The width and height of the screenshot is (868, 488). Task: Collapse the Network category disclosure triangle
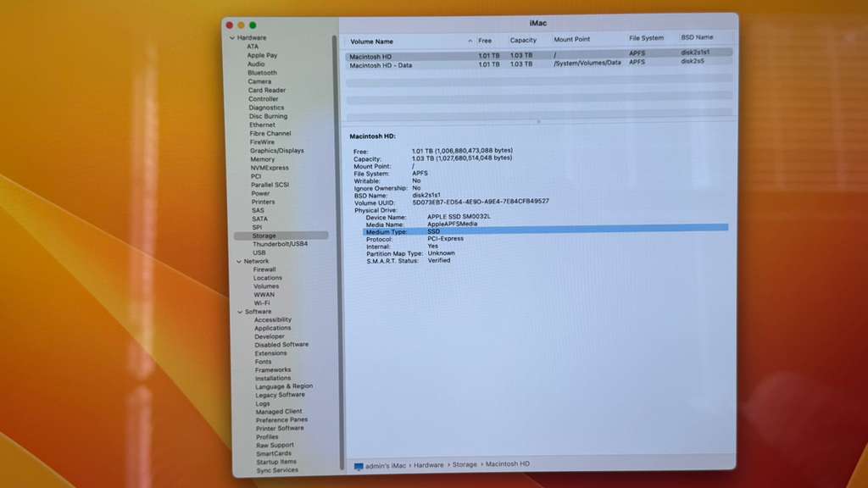pyautogui.click(x=237, y=262)
